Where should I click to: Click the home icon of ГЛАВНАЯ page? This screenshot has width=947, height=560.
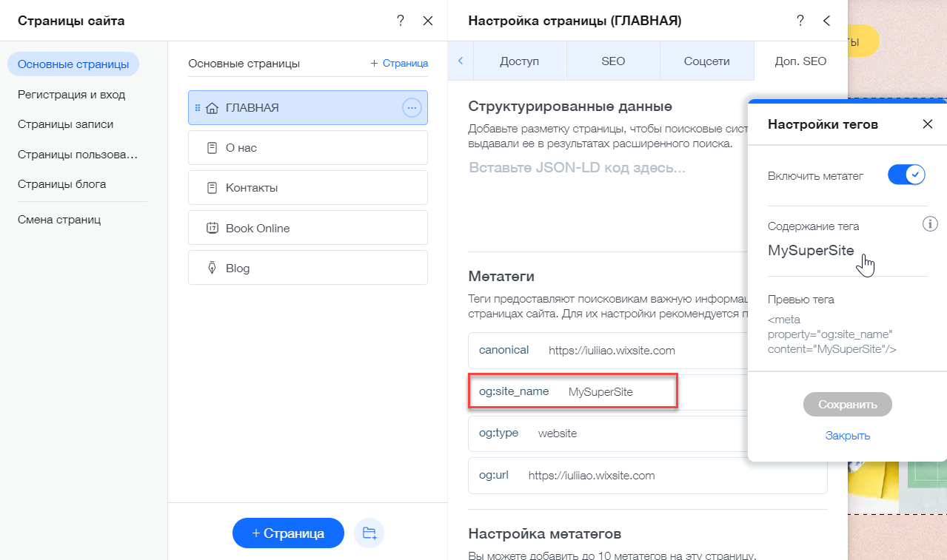point(211,108)
